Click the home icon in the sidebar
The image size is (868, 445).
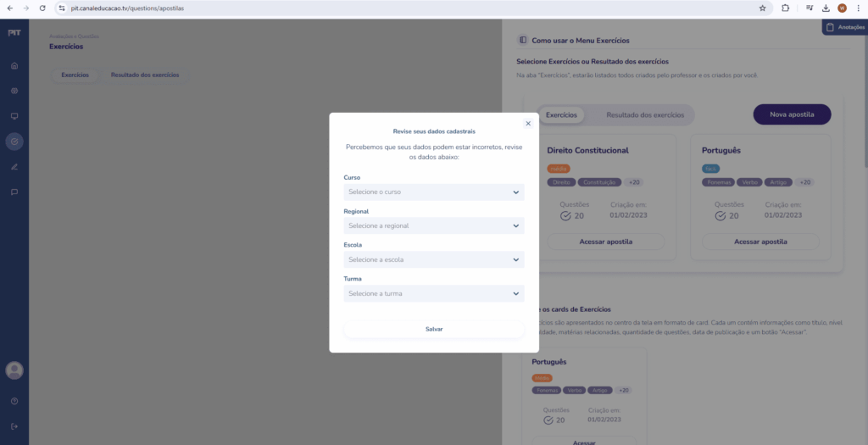pyautogui.click(x=14, y=65)
